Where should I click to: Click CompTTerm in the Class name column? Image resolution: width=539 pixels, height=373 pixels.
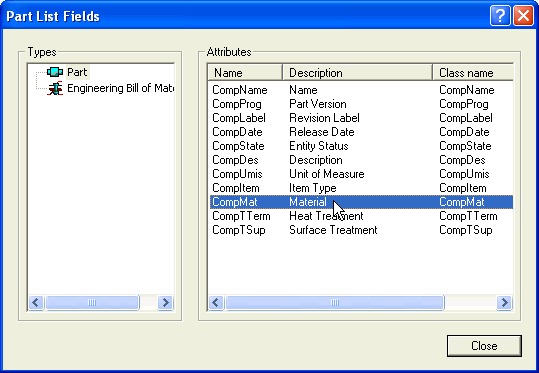468,216
